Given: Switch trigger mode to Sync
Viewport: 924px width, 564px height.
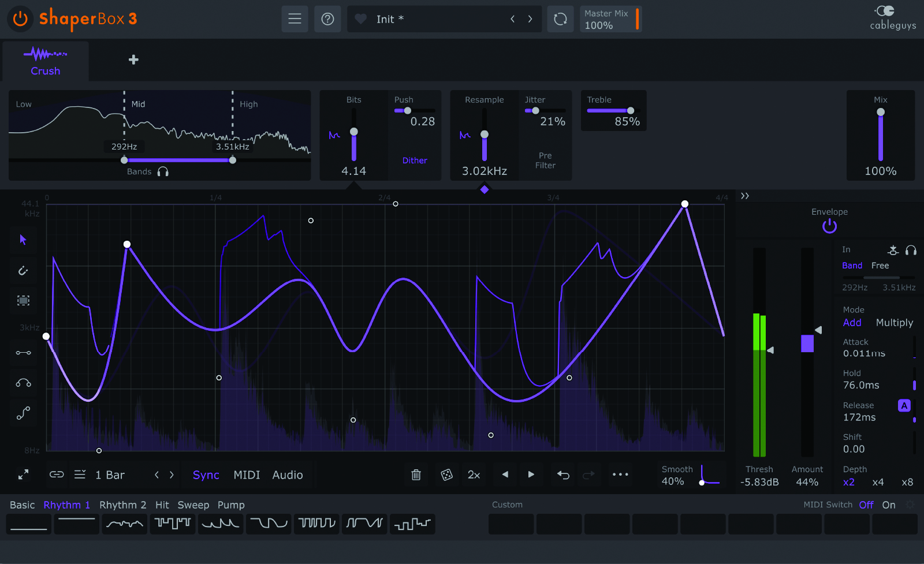Looking at the screenshot, I should coord(206,475).
